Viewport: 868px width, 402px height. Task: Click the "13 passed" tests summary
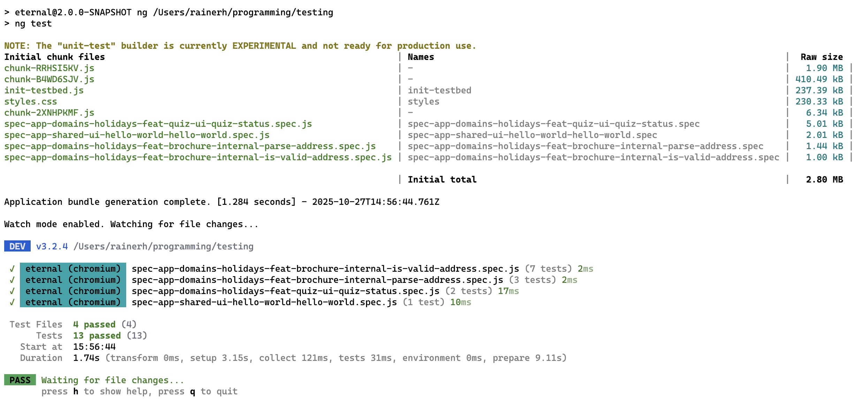click(x=97, y=336)
